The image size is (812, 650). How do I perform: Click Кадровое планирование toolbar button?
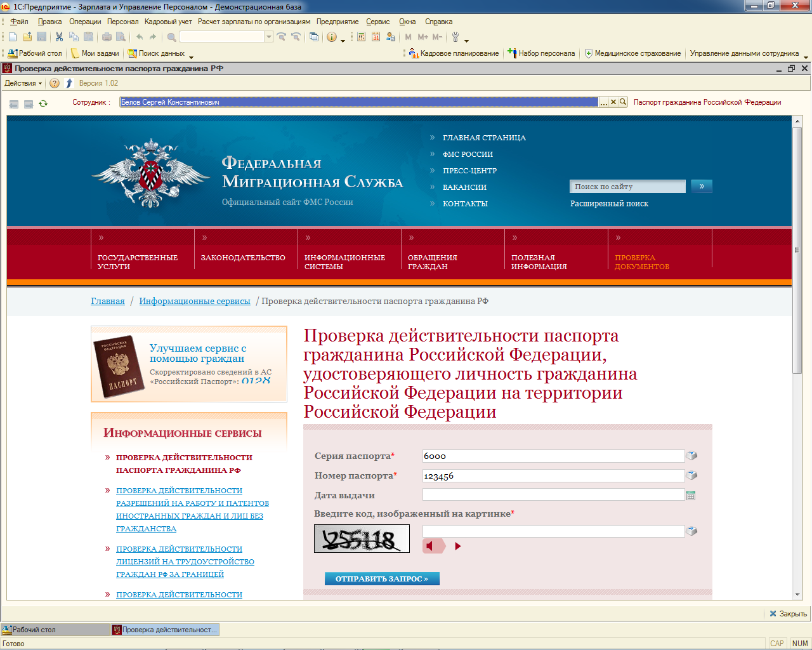coord(454,53)
